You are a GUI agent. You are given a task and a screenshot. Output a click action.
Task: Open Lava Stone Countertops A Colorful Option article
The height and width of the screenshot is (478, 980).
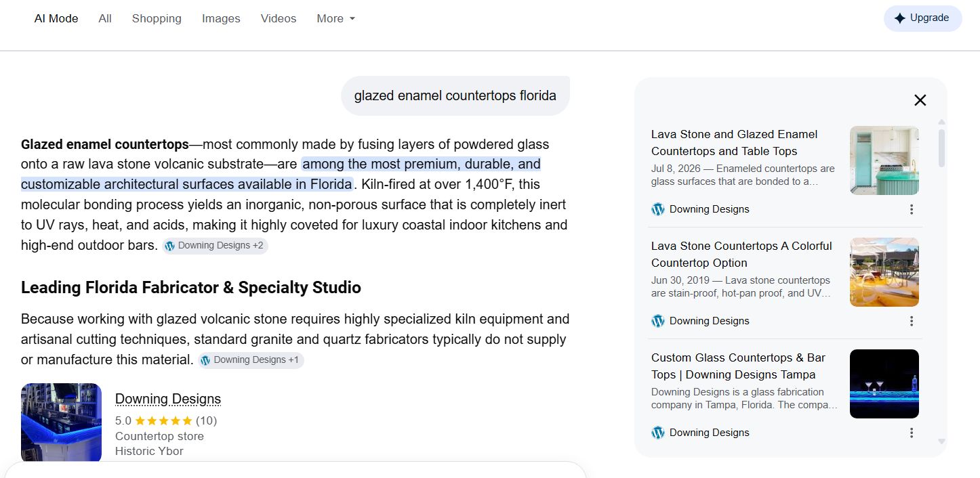click(x=741, y=255)
